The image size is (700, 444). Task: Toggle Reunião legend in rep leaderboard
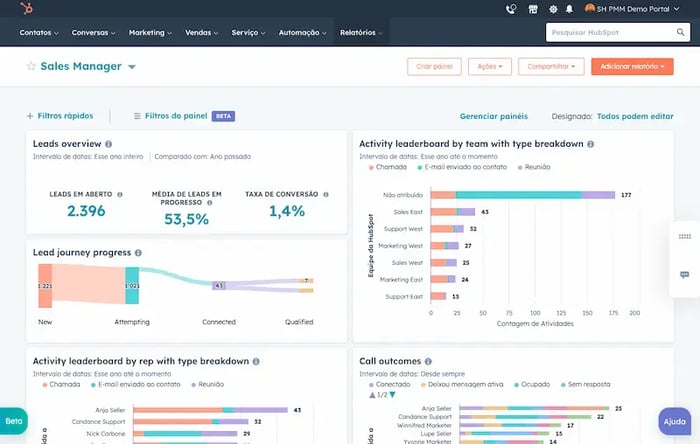tap(208, 385)
